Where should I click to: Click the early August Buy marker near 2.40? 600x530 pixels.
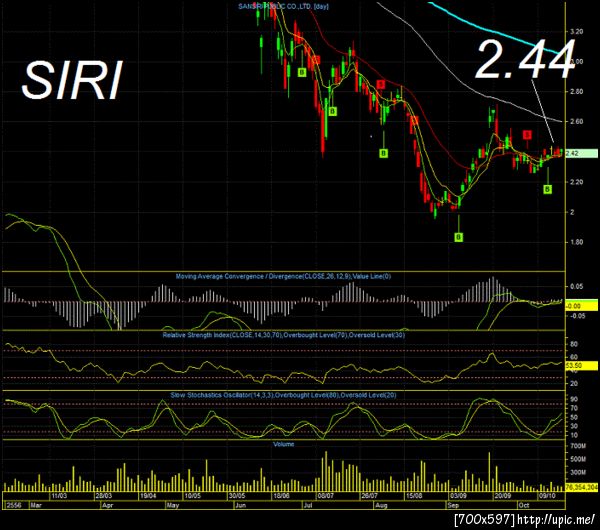[x=383, y=153]
